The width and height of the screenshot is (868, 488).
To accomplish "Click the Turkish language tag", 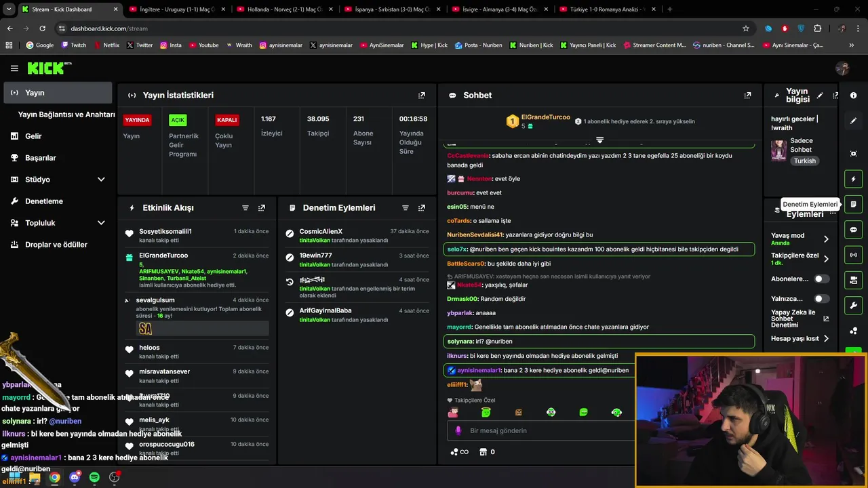I will tap(805, 161).
